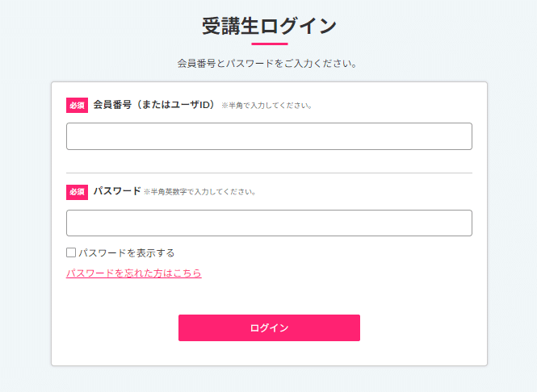Focus the パスワード input field
This screenshot has height=392, width=537.
269,223
